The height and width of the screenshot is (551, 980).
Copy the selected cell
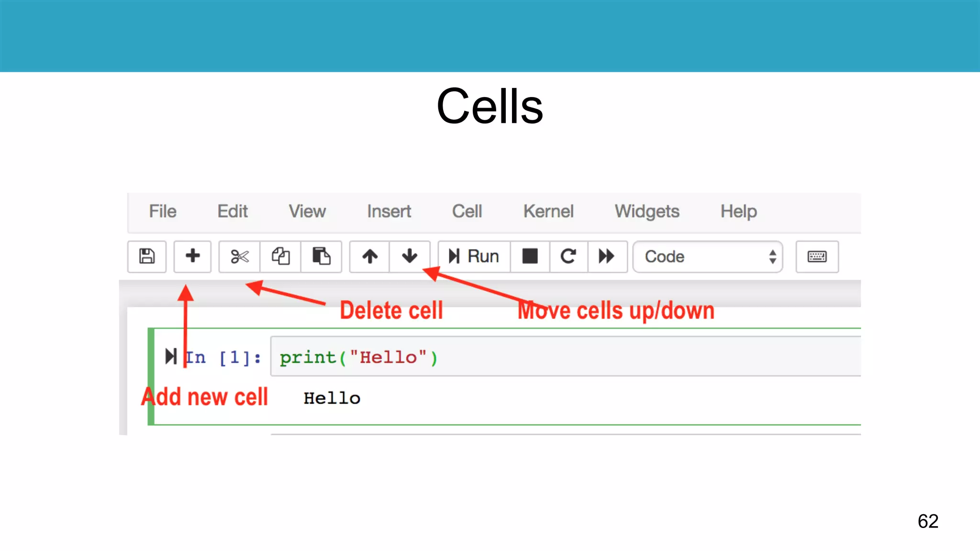tap(280, 256)
